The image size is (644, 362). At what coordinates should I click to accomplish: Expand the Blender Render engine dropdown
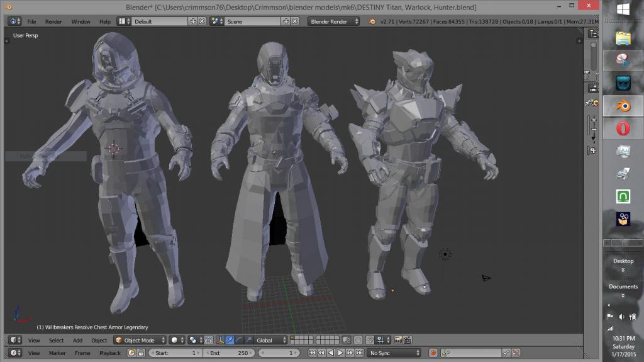pos(333,21)
